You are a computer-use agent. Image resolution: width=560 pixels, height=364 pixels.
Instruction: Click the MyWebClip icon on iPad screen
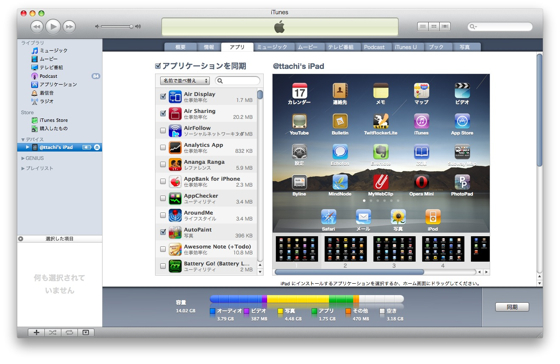[x=381, y=182]
